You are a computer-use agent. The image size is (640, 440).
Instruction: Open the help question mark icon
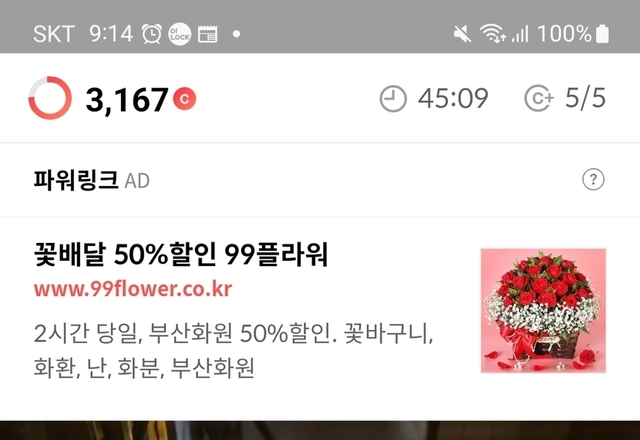[593, 179]
